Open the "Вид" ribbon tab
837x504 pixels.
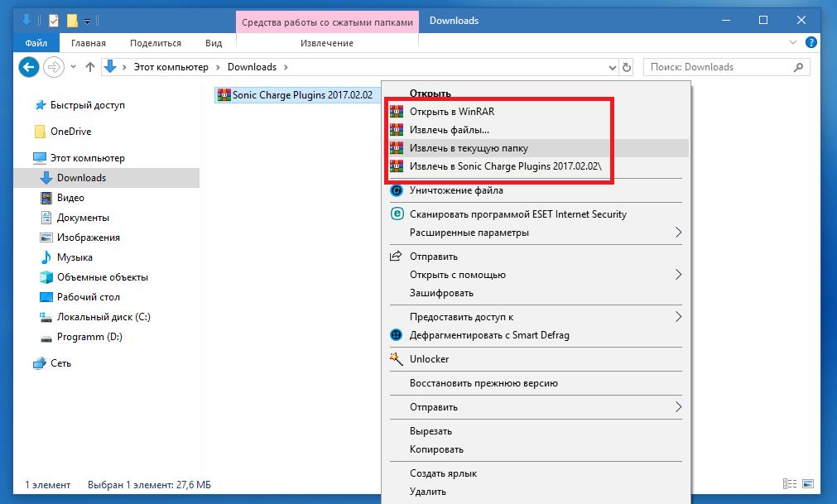click(214, 43)
